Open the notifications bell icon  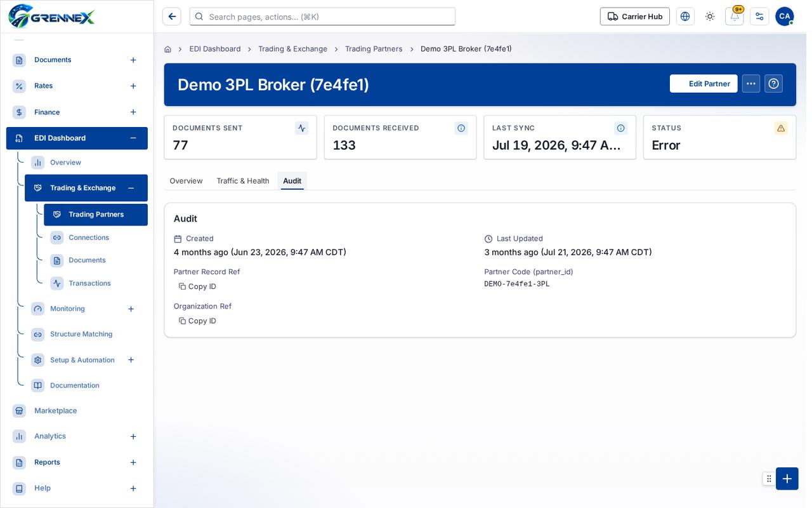pos(735,17)
